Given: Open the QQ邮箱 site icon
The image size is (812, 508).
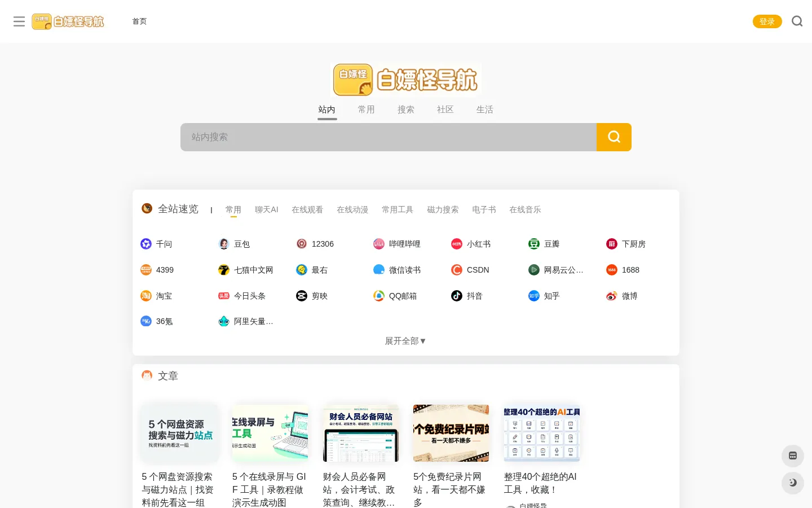Looking at the screenshot, I should [x=379, y=296].
